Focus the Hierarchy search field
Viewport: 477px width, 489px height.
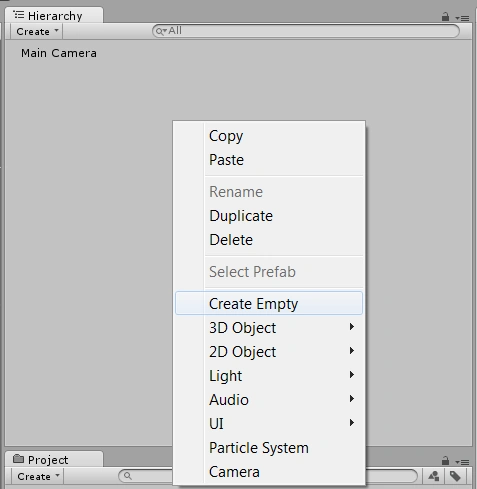tap(306, 31)
